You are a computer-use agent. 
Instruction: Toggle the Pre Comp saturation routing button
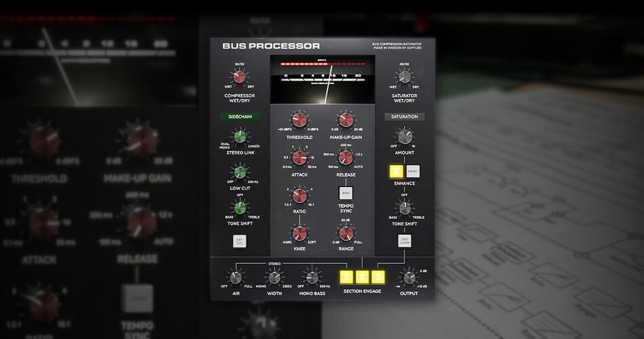point(405,240)
